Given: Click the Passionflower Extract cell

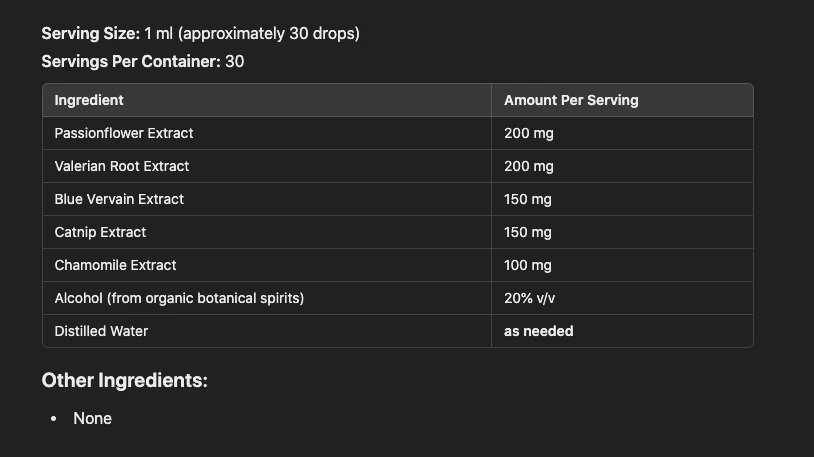Looking at the screenshot, I should (124, 133).
